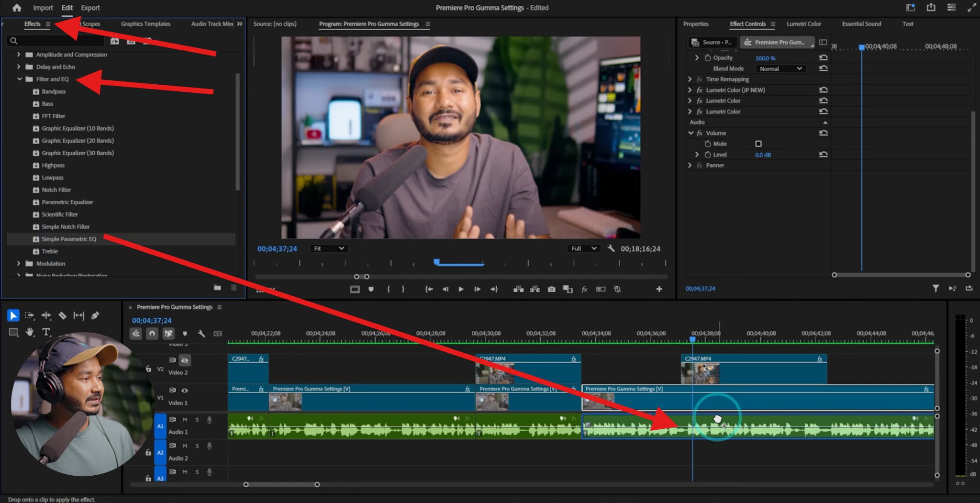Collapse the Filter and EQ folder
The height and width of the screenshot is (503, 980).
[20, 79]
